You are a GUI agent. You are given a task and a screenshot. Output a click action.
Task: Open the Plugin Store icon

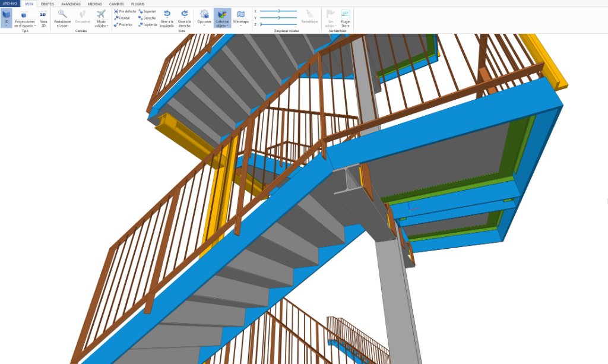tap(345, 14)
